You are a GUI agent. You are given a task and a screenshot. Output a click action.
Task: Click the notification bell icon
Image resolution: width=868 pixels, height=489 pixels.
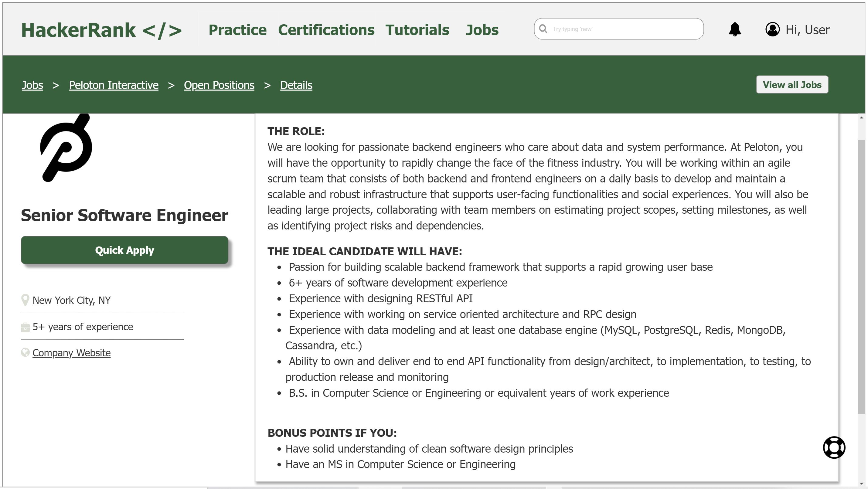734,29
